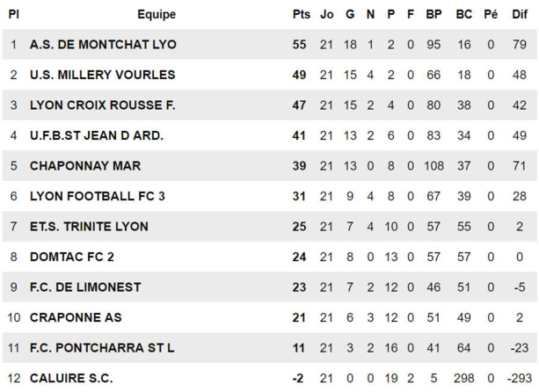Click U.F.B.ST JEAN D ARD. team name

pos(97,135)
